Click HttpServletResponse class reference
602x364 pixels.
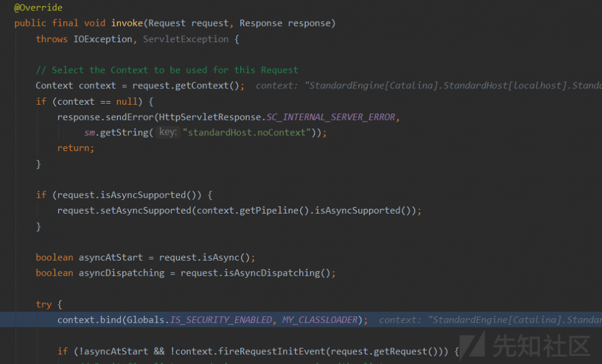pos(210,117)
